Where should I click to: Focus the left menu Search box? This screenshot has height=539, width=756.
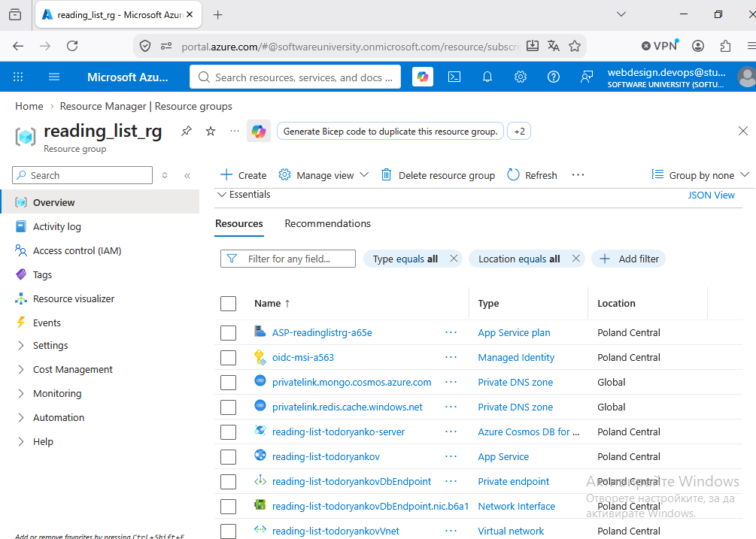coord(82,175)
